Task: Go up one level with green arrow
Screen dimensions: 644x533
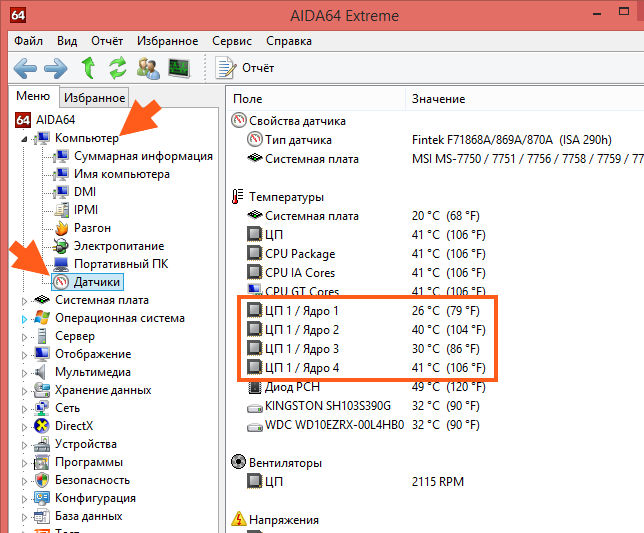Action: [89, 68]
